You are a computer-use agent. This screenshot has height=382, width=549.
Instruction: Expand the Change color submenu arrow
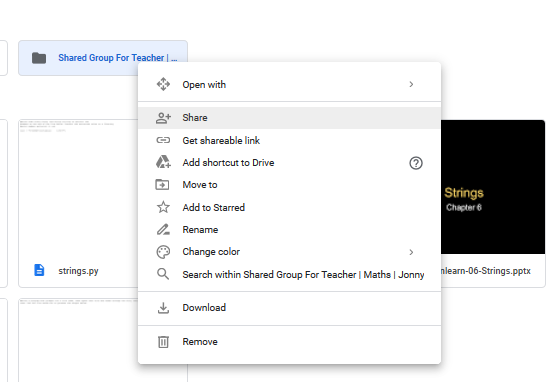[x=411, y=252]
